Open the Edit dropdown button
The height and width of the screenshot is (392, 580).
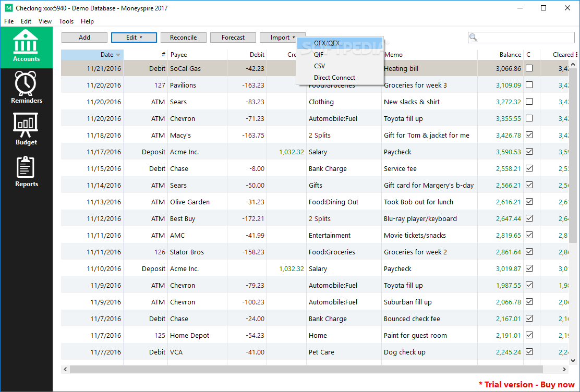[x=134, y=38]
